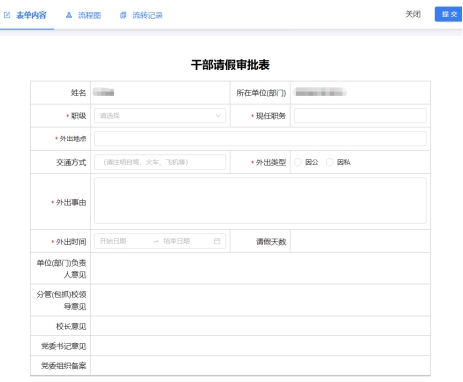The width and height of the screenshot is (463, 382).
Task: Click the 外出地点 input field
Action: click(260, 139)
